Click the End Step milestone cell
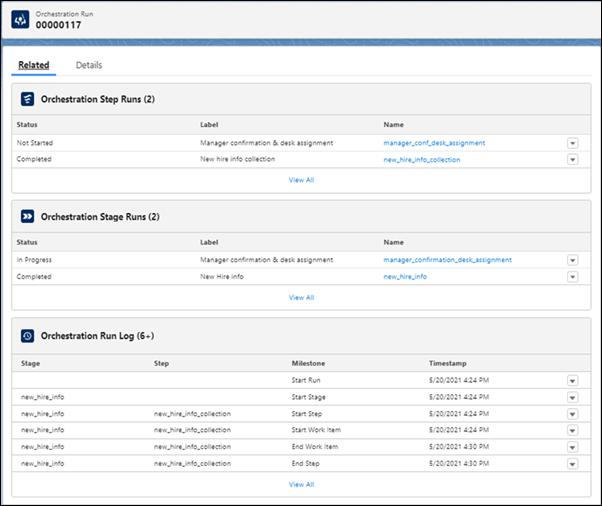The image size is (602, 506). pos(305,463)
